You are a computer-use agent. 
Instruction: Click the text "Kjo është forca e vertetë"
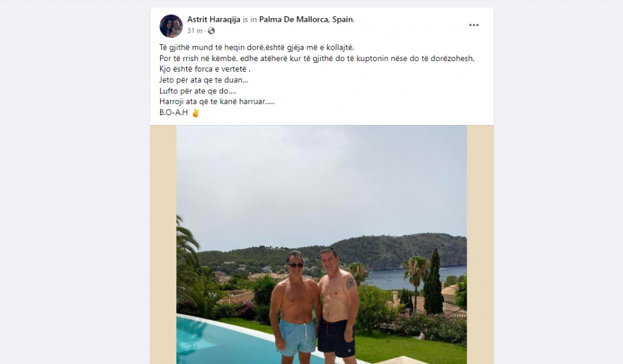pos(209,69)
